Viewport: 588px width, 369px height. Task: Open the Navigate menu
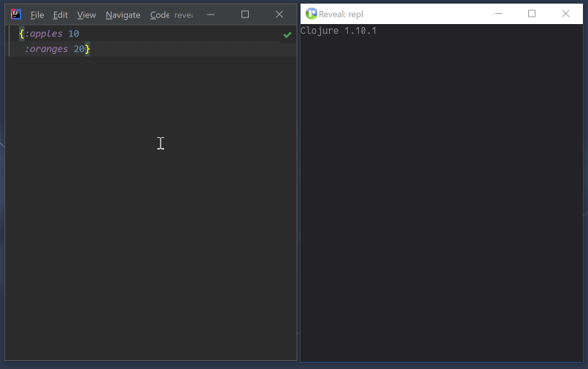tap(123, 15)
